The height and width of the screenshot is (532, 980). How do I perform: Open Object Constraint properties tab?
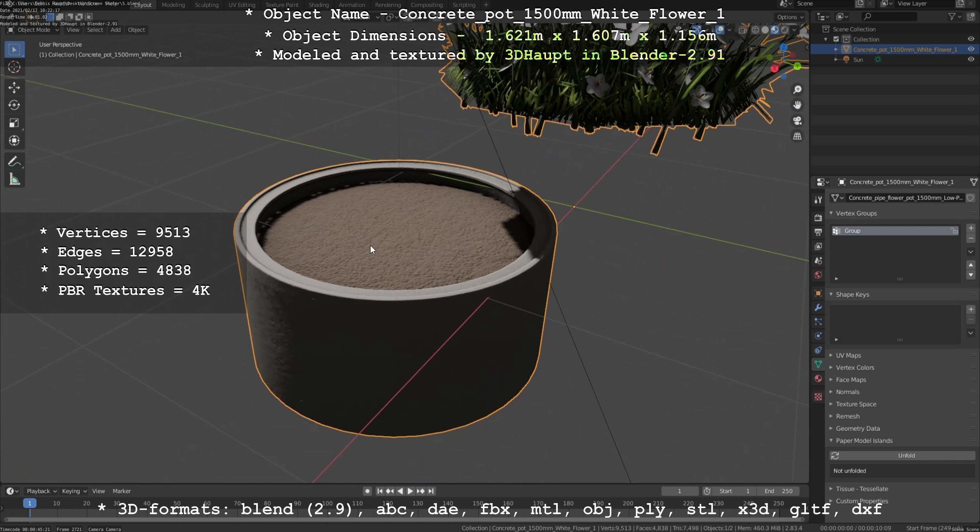(x=818, y=350)
